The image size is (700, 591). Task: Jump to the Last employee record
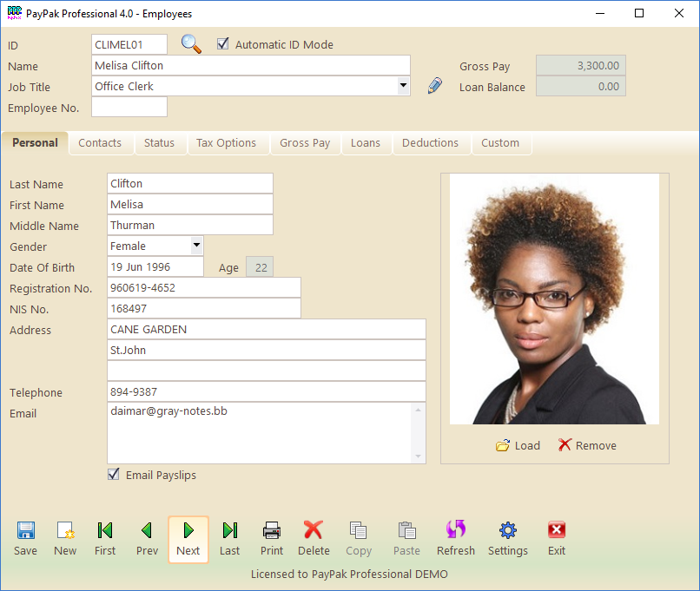point(230,538)
